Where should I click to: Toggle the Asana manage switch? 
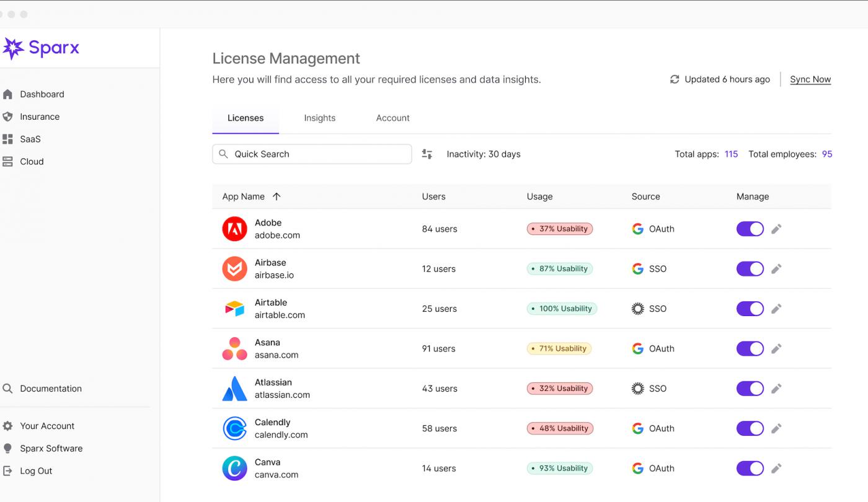coord(750,348)
